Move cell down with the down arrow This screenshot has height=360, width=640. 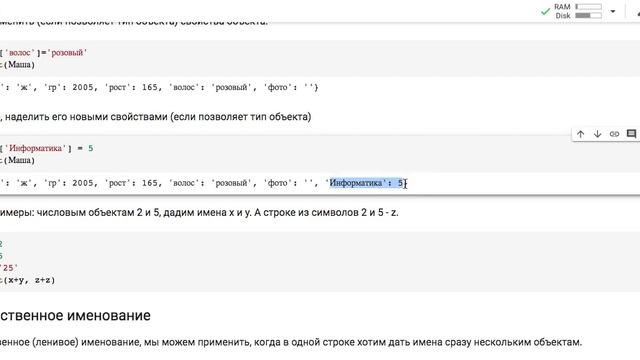pos(597,134)
